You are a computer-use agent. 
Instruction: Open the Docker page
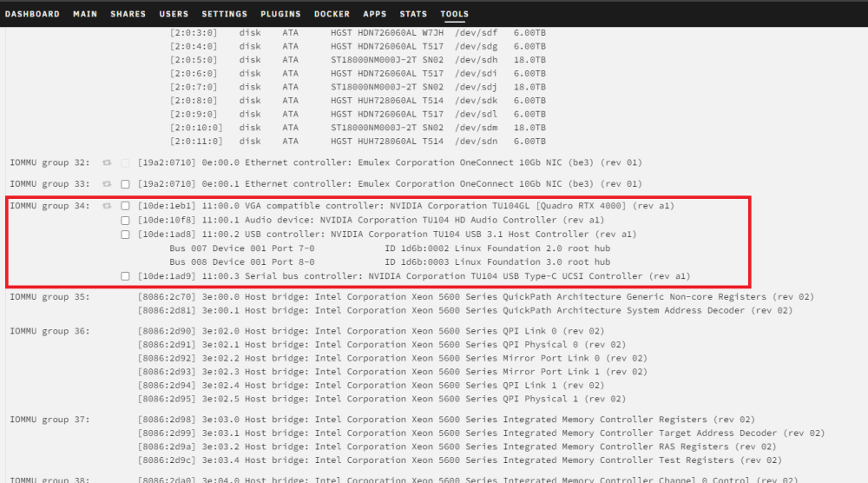tap(332, 14)
